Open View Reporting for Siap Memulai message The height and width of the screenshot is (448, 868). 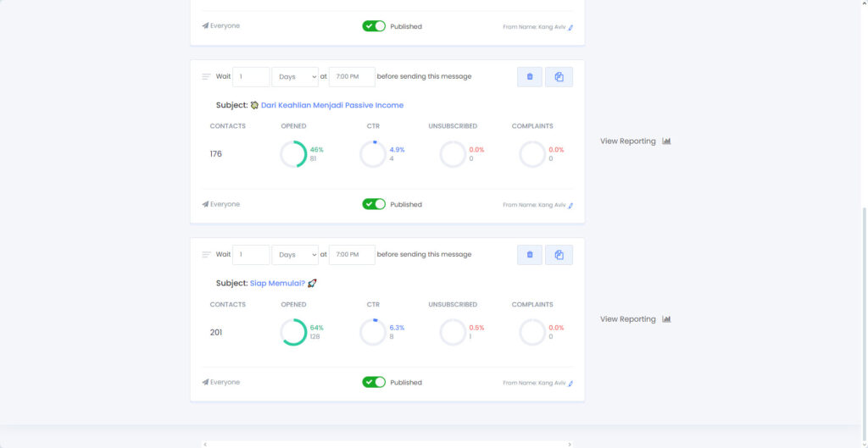pos(635,319)
